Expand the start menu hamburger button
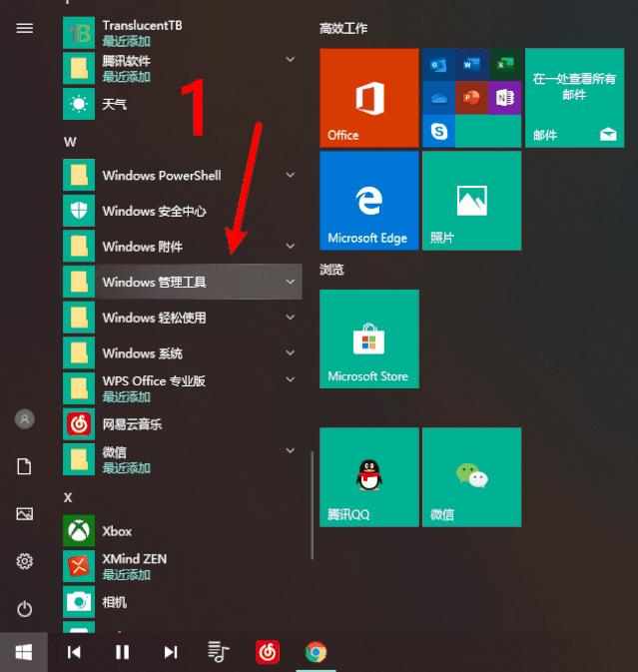 pyautogui.click(x=24, y=28)
